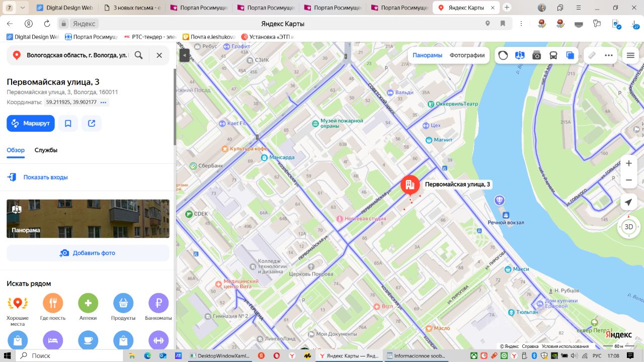The image size is (644, 362).
Task: Click Windows taskbar Поиск search box
Action: pyautogui.click(x=69, y=355)
